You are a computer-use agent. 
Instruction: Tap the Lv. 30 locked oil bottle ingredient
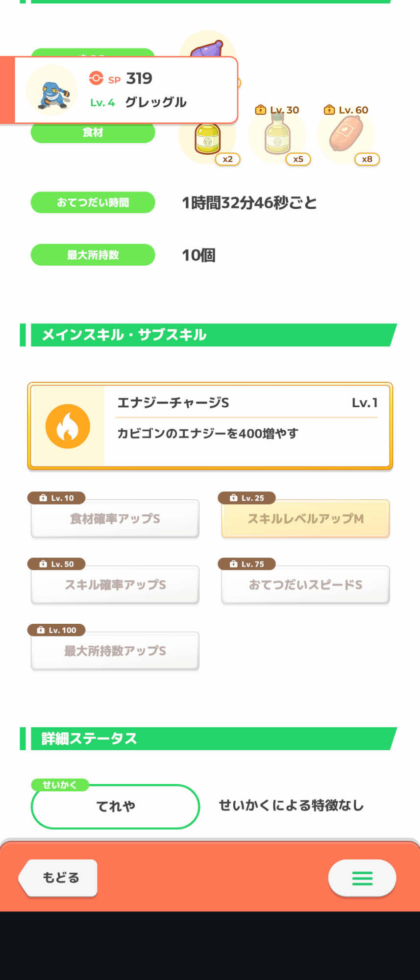click(x=277, y=136)
